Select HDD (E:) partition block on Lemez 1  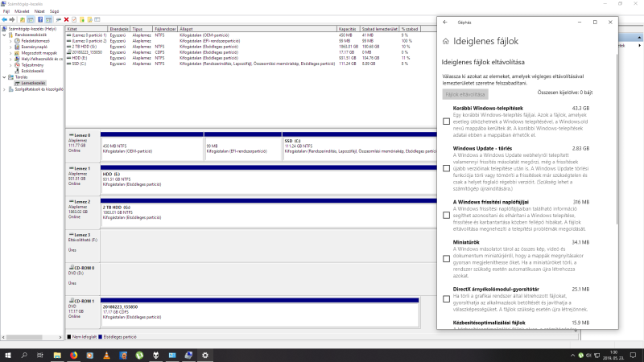point(269,179)
